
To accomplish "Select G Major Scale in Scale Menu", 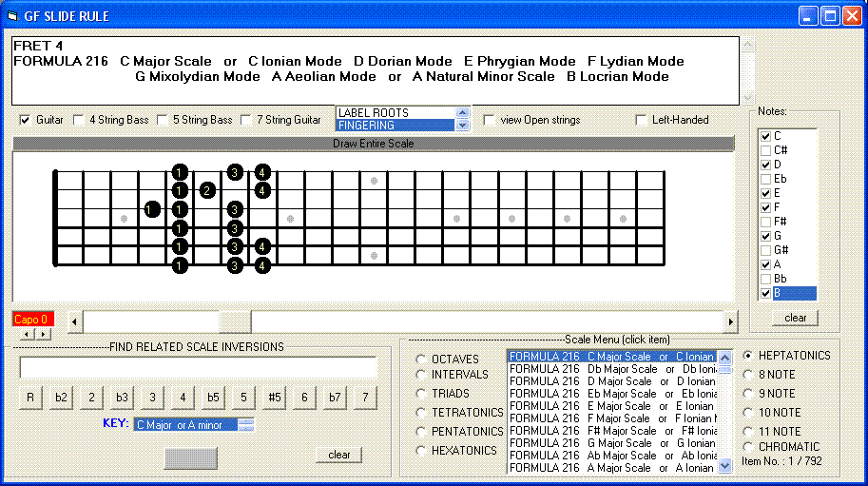I will pyautogui.click(x=612, y=443).
